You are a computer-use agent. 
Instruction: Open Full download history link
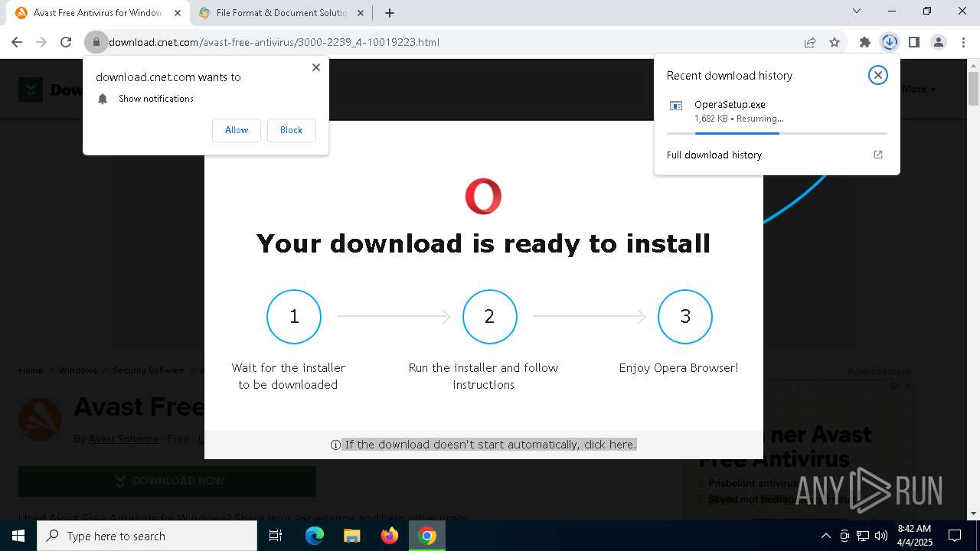pos(714,155)
